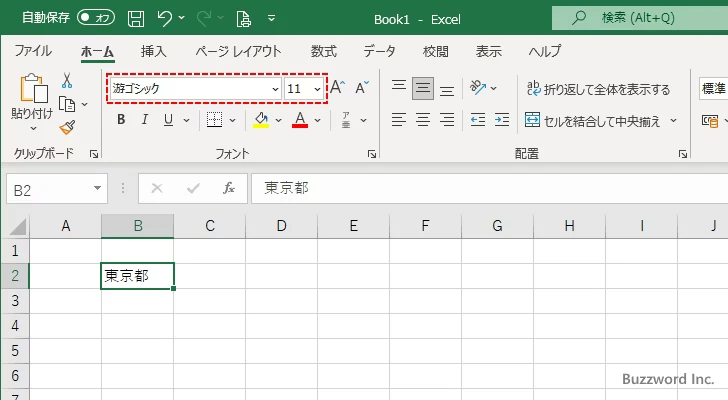Switch to the 校閲 tab

[436, 51]
